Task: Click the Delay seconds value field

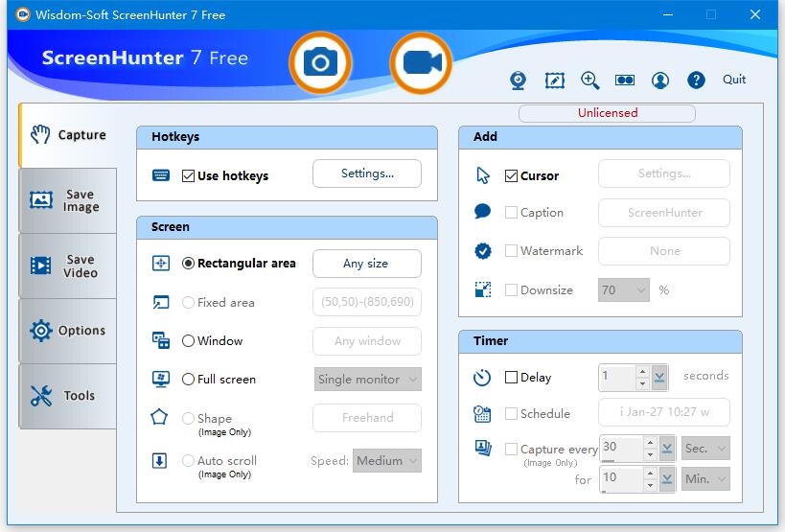Action: tap(617, 377)
